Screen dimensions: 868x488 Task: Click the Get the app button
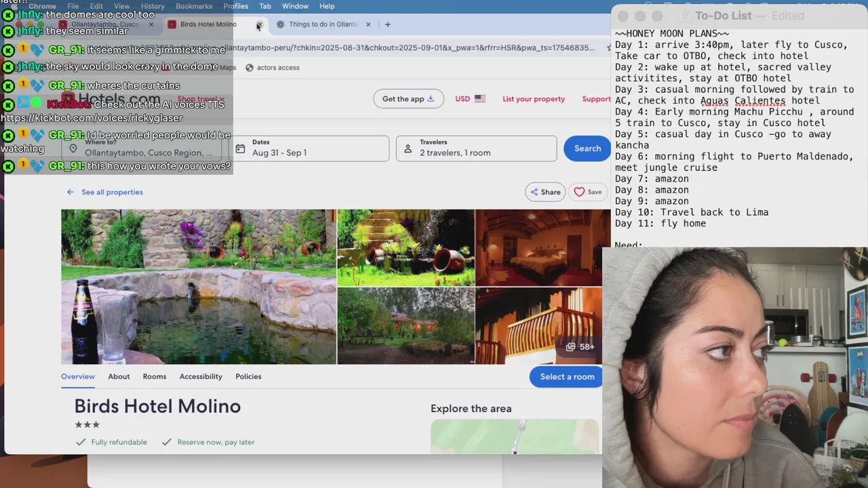(408, 99)
